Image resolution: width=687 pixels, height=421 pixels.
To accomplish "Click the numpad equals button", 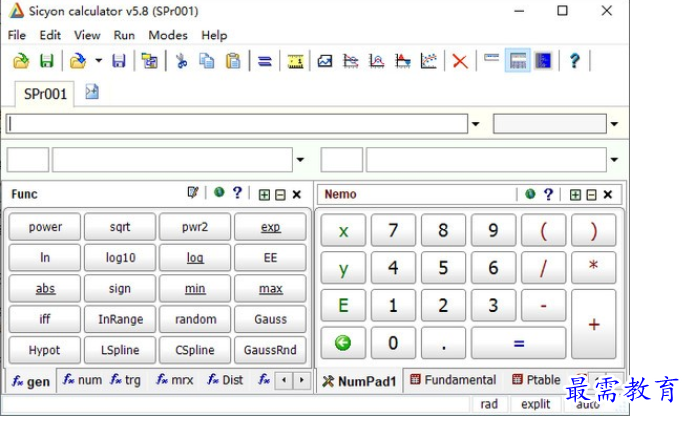I will (518, 343).
